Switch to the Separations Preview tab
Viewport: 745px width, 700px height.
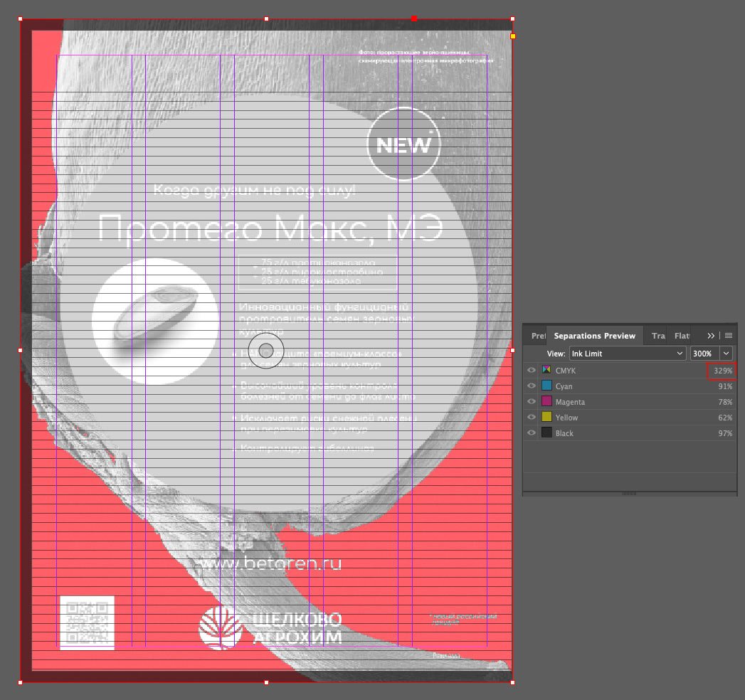(x=594, y=336)
